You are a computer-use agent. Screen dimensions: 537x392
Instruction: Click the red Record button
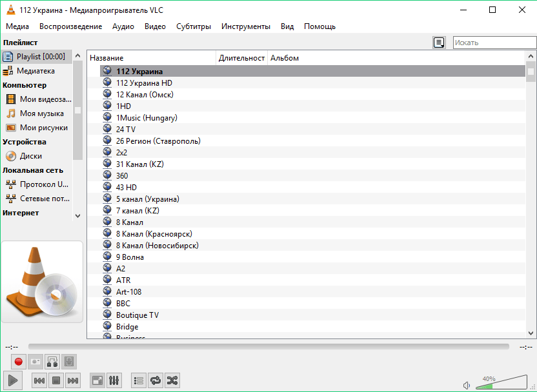click(19, 362)
